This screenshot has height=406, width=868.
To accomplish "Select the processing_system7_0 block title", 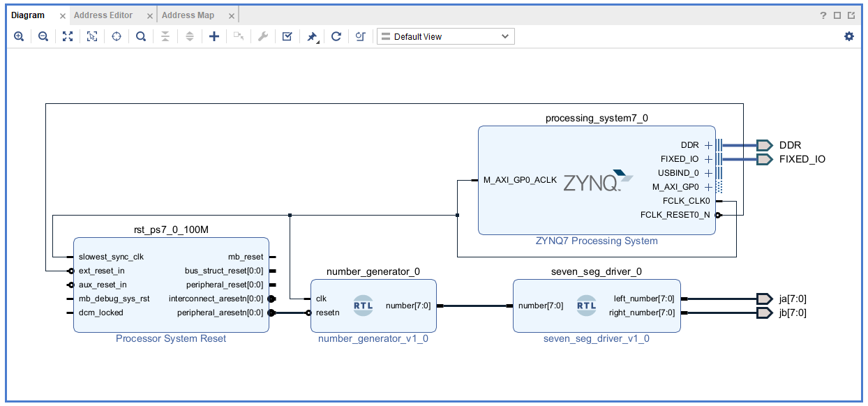I will coord(597,119).
